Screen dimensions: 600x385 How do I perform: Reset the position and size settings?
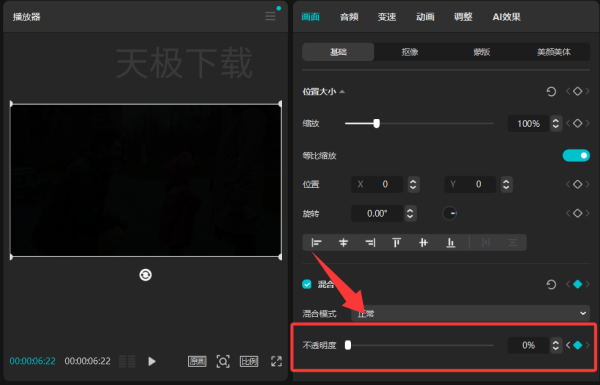click(x=551, y=91)
